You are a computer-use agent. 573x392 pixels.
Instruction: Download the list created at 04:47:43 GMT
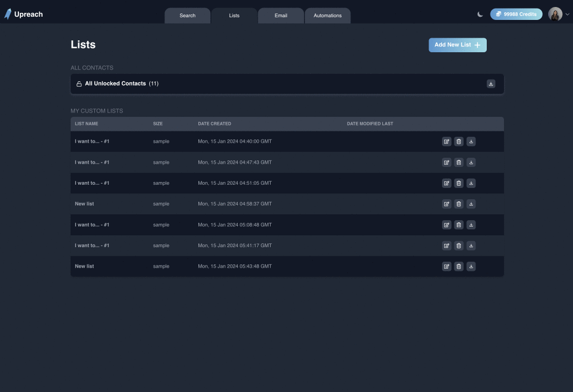pos(471,163)
